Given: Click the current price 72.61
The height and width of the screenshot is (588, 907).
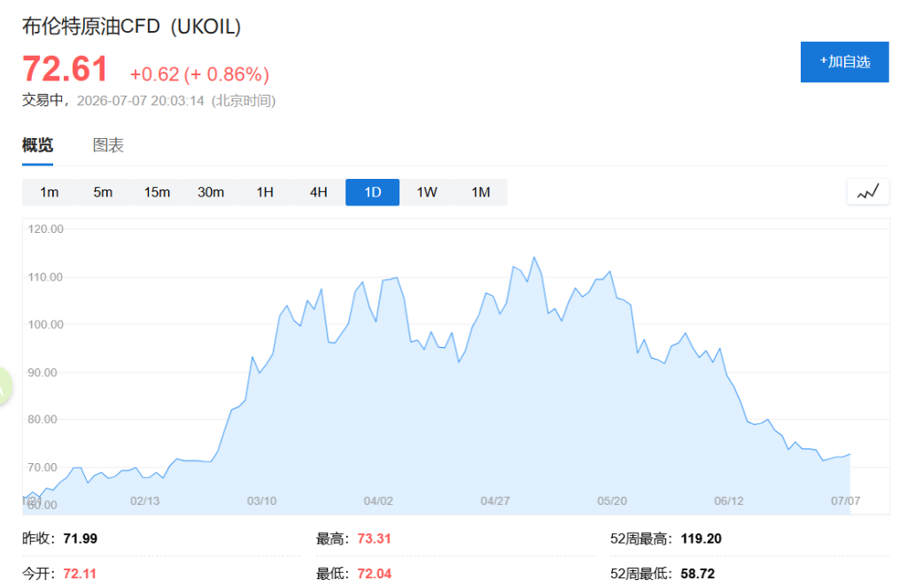Looking at the screenshot, I should click(65, 69).
